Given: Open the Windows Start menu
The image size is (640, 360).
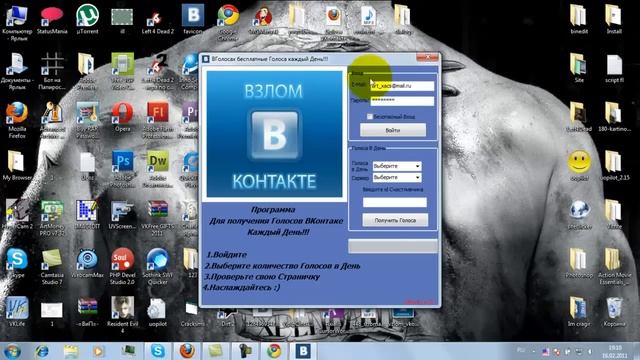Looking at the screenshot, I should point(12,351).
